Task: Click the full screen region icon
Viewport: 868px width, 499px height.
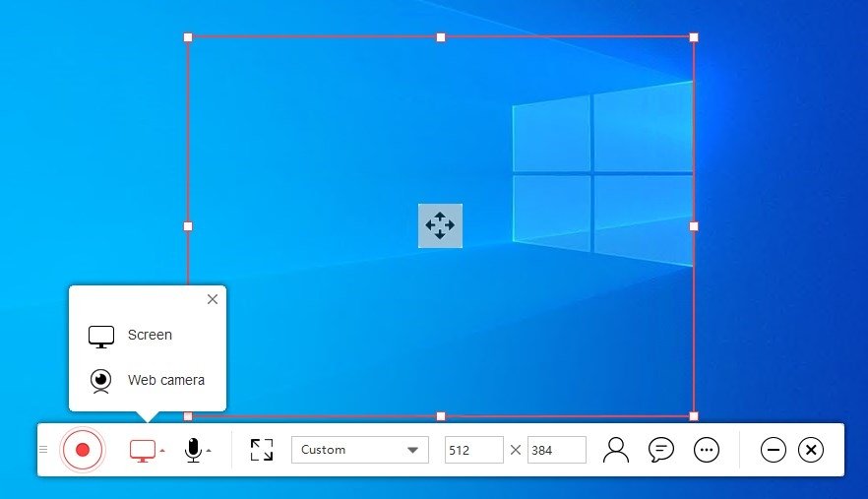Action: [x=262, y=450]
